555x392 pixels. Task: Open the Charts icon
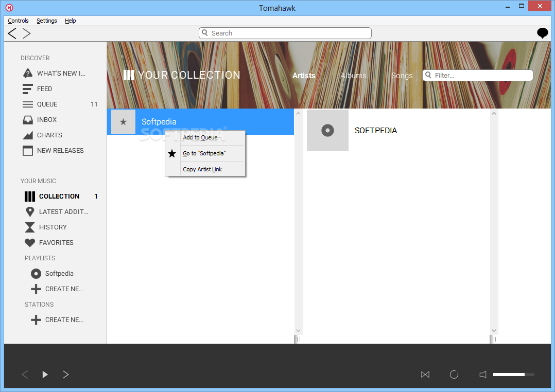[x=28, y=135]
